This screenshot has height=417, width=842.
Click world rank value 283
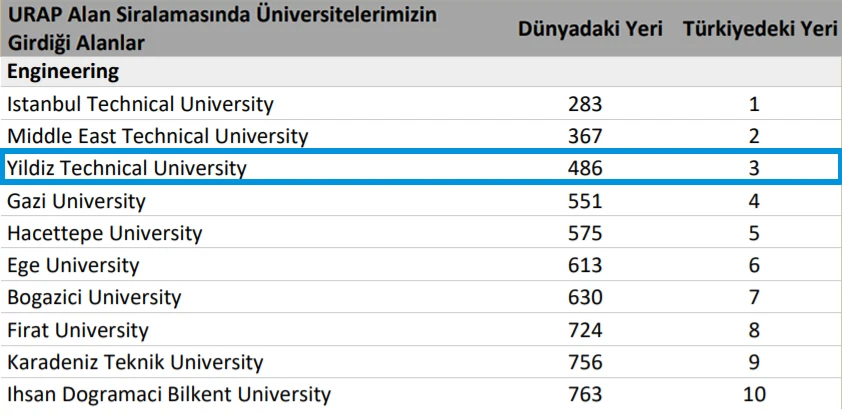585,104
